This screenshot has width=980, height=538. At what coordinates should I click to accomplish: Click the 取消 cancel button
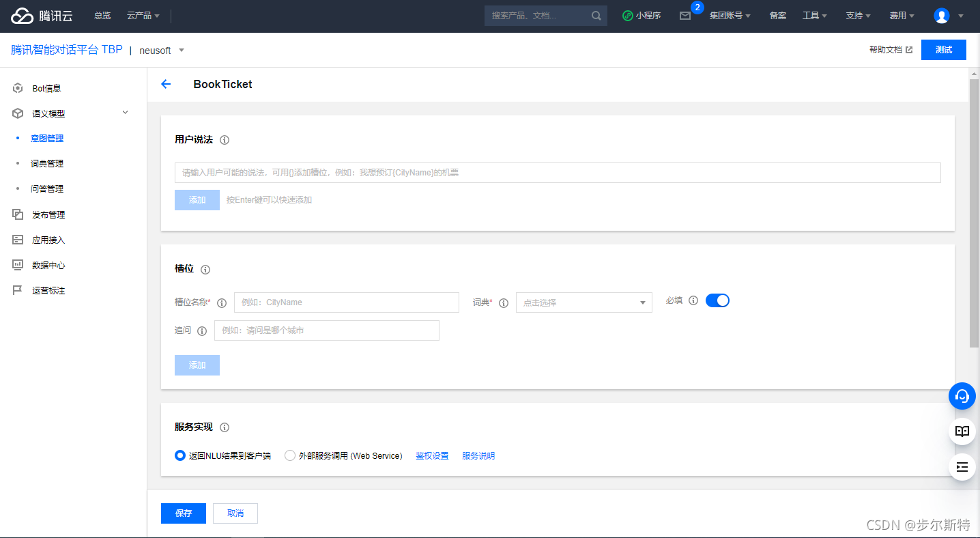(235, 513)
